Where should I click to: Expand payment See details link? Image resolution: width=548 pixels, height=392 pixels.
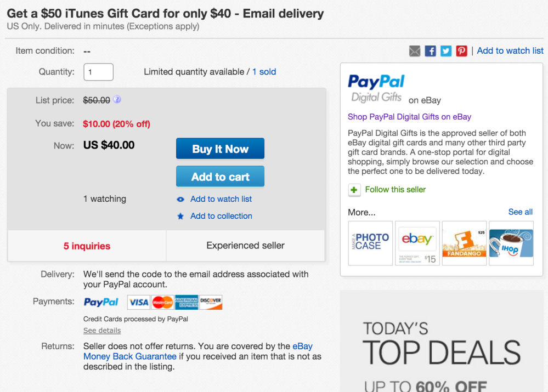coord(102,331)
